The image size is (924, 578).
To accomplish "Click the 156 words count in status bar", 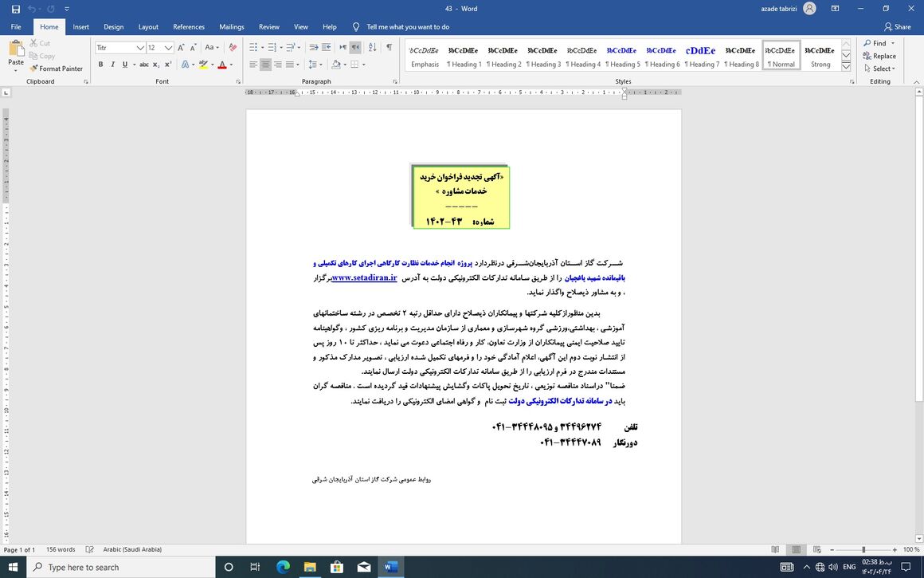I will pos(61,549).
